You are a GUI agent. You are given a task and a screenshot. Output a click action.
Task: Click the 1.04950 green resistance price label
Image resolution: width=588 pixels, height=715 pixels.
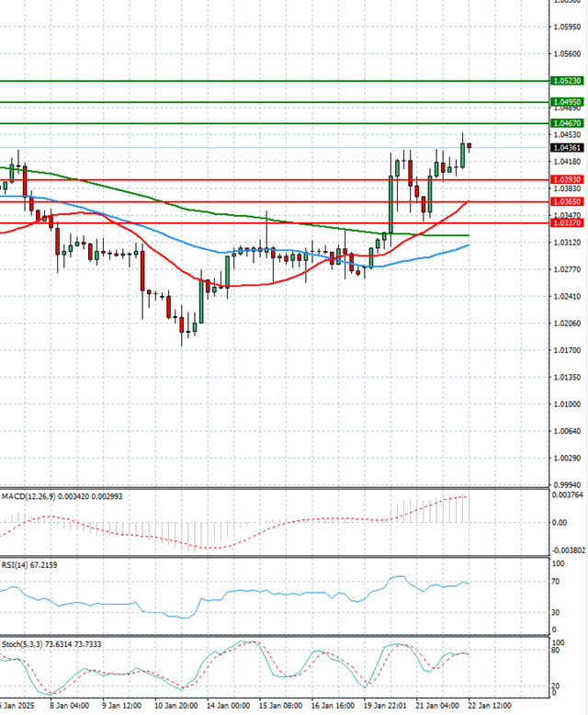[567, 102]
